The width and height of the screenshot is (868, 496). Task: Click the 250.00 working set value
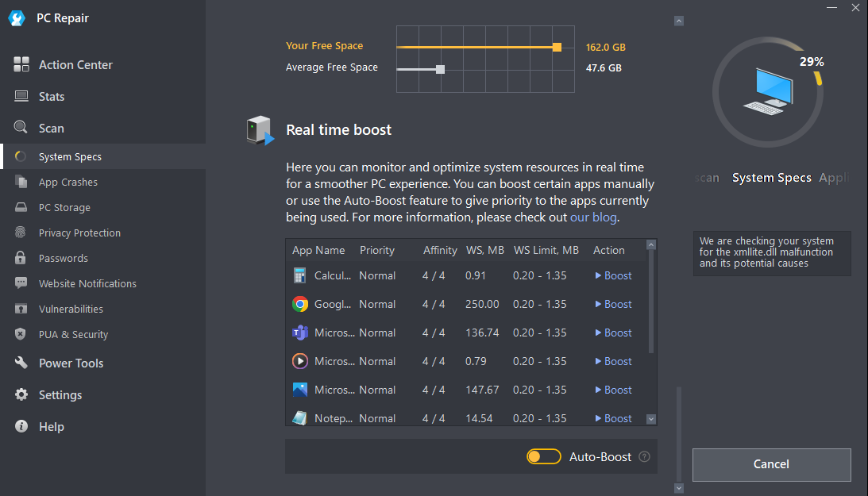(x=482, y=304)
